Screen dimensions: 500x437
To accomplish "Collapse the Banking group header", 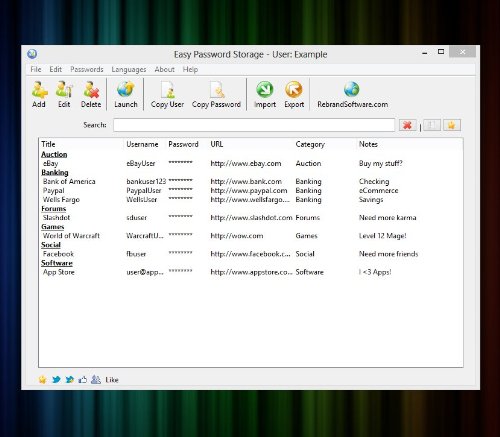I will pyautogui.click(x=55, y=173).
